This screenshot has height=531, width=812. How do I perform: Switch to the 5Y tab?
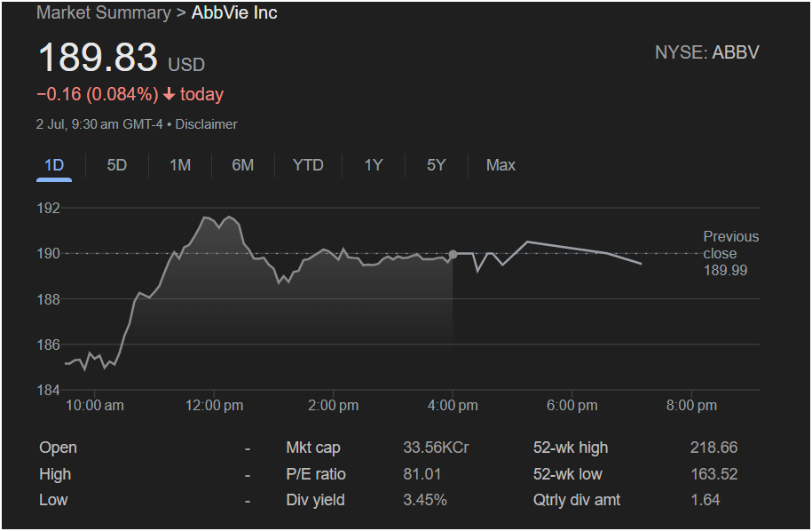click(x=436, y=165)
